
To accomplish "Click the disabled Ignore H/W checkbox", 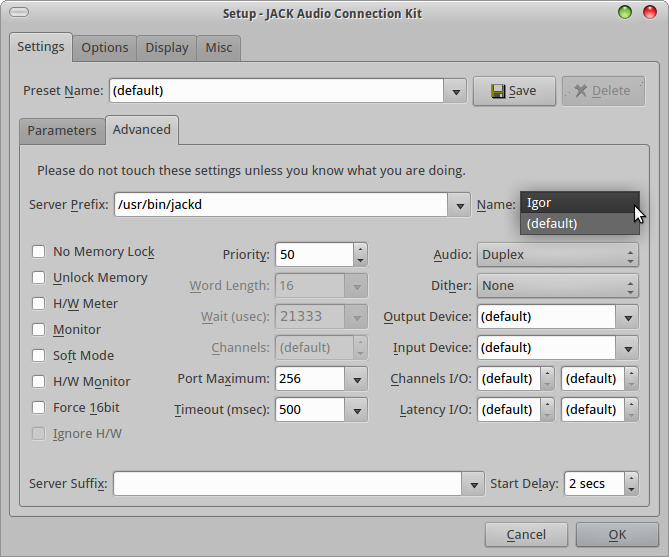I will pyautogui.click(x=38, y=434).
